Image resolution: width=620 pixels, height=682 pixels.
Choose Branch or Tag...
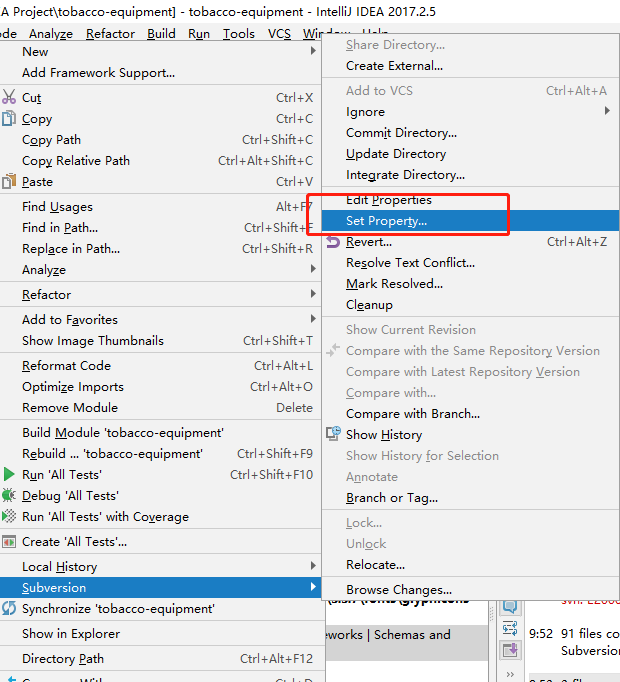click(x=471, y=498)
